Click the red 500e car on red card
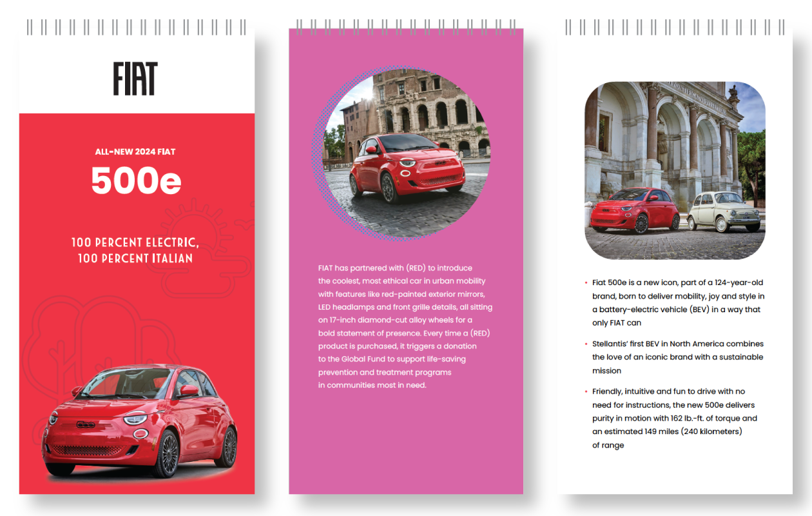 pos(139,421)
